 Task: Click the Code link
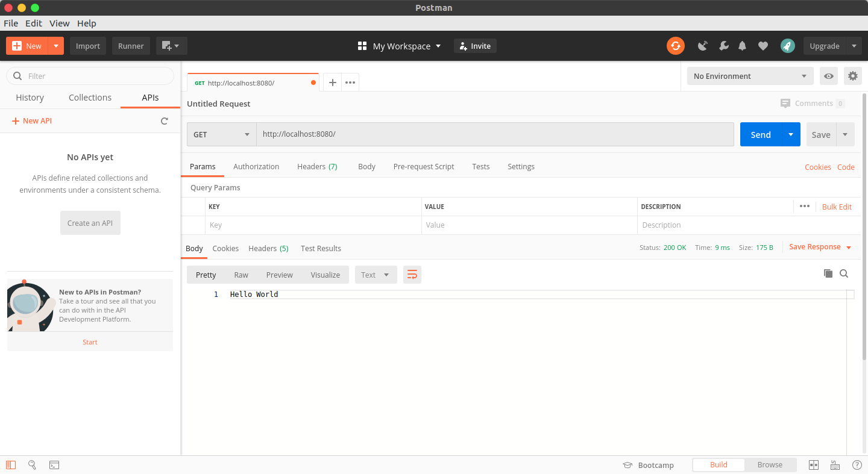[x=846, y=167]
